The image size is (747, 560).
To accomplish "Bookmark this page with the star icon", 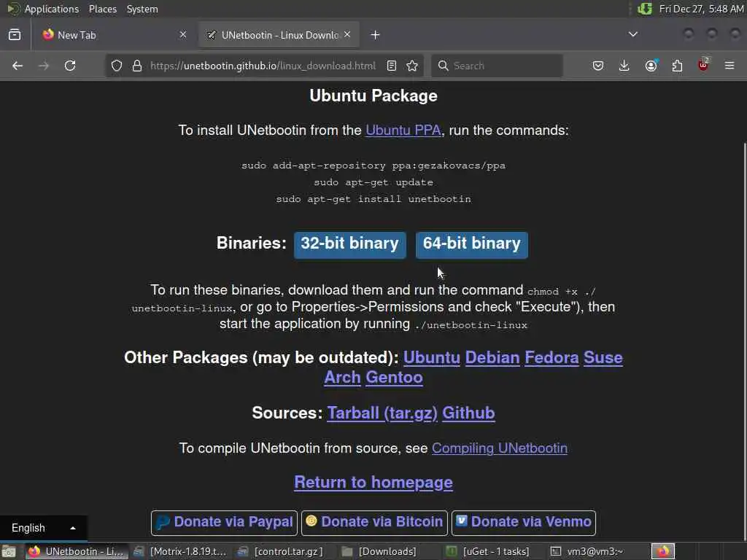I will coord(412,66).
